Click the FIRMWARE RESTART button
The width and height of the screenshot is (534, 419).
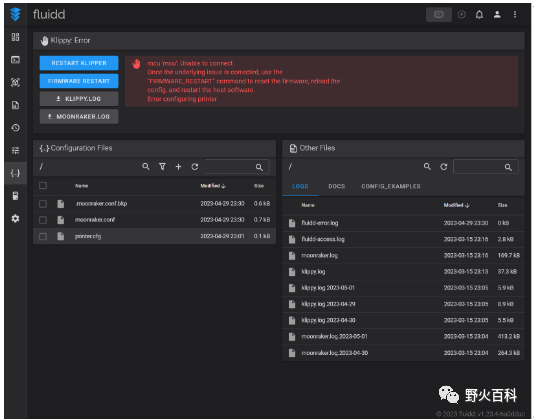coord(79,81)
